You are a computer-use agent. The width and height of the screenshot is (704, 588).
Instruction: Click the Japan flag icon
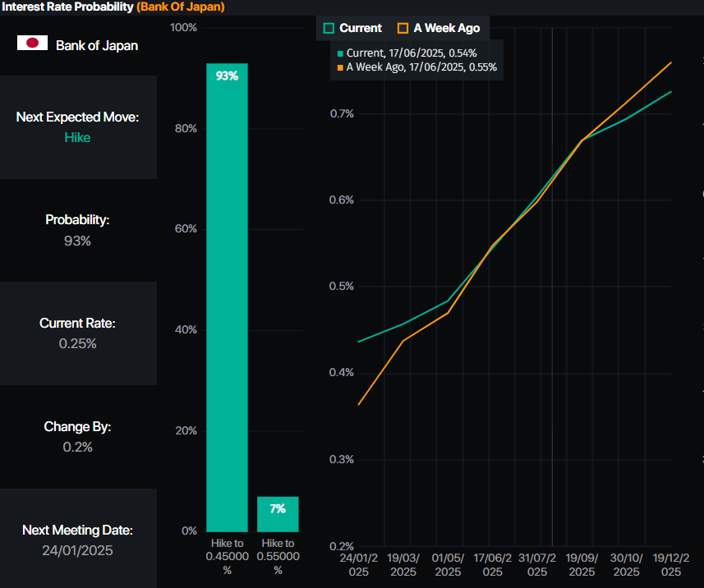click(x=32, y=44)
